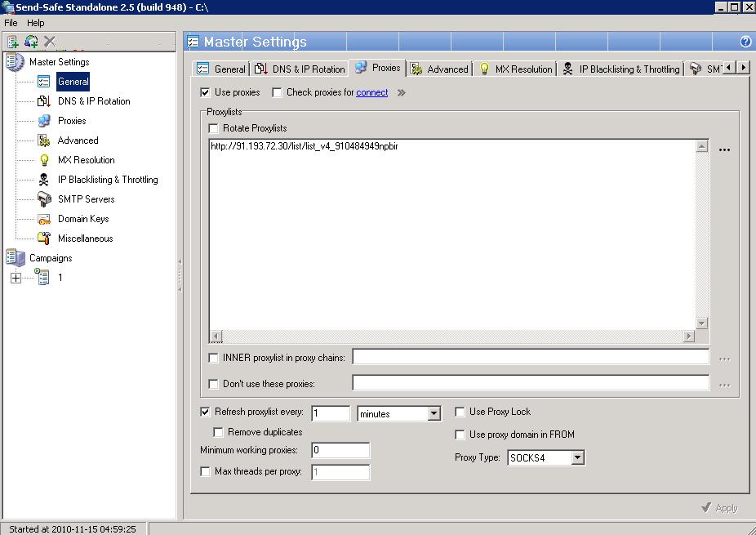
Task: Click the Campaigns folder icon
Action: [x=16, y=257]
